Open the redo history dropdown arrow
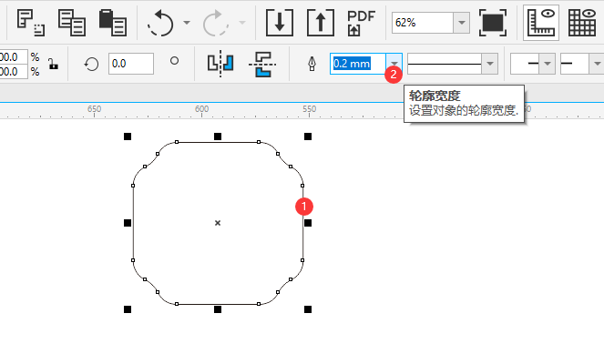The width and height of the screenshot is (604, 364). point(242,23)
